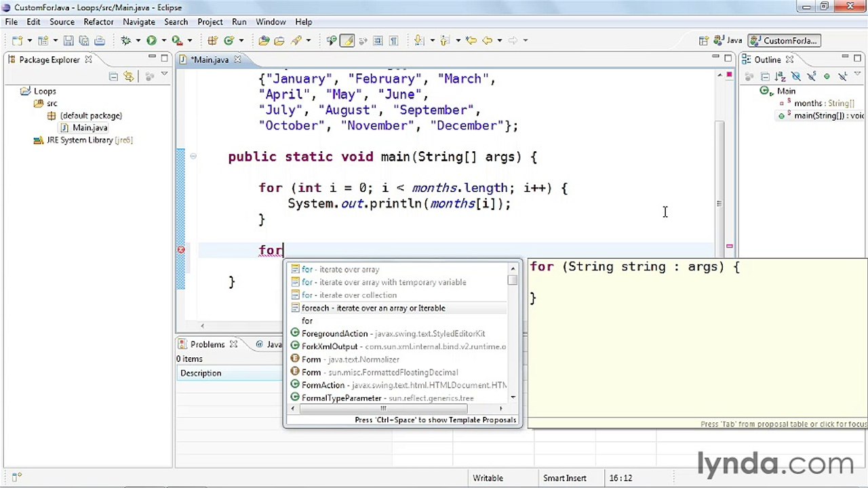
Task: Click the Run External Tools icon
Action: [x=176, y=41]
